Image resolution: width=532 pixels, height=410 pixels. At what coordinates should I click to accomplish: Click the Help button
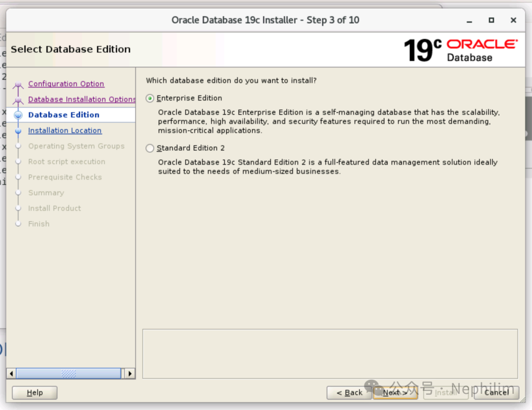(34, 393)
